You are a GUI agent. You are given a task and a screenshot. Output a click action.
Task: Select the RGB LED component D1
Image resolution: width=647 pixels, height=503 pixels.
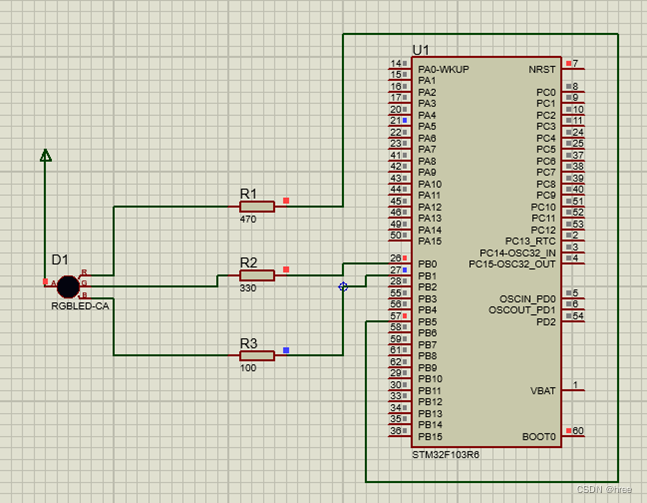point(68,286)
